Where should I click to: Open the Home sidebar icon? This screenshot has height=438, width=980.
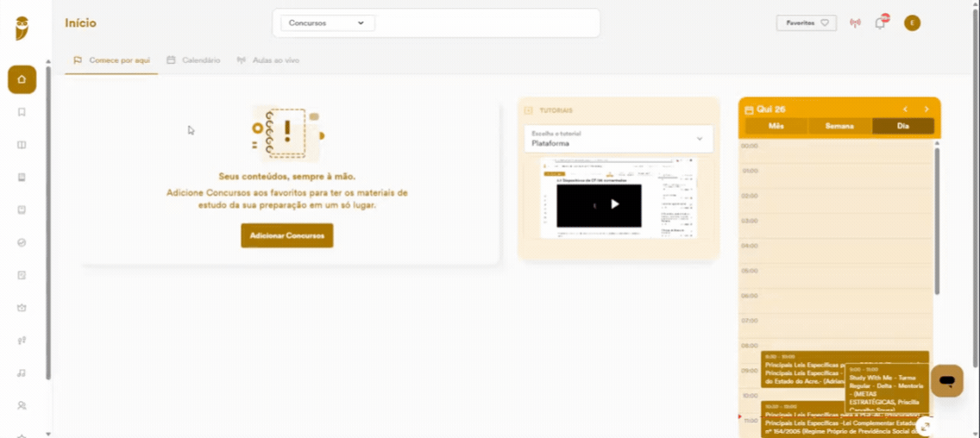pyautogui.click(x=22, y=79)
